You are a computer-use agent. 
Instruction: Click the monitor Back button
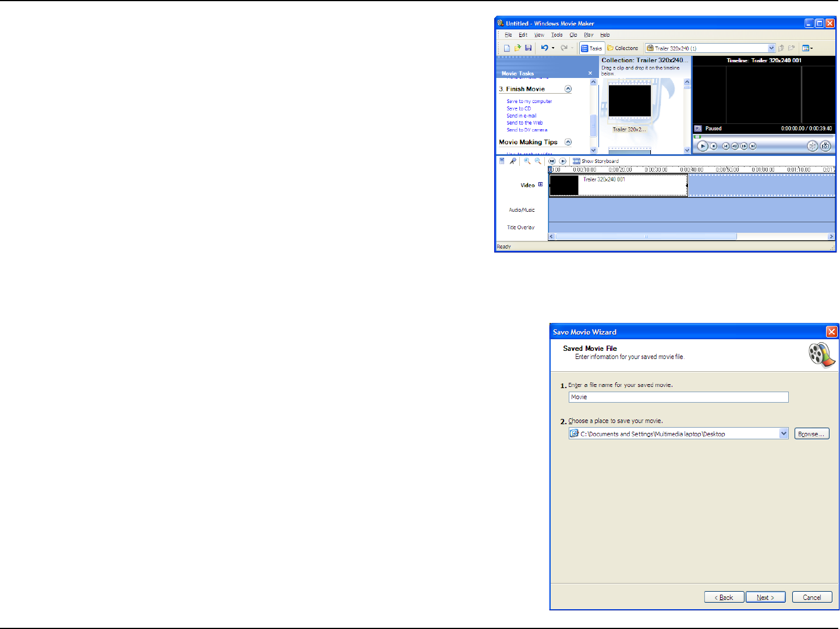coord(726,146)
